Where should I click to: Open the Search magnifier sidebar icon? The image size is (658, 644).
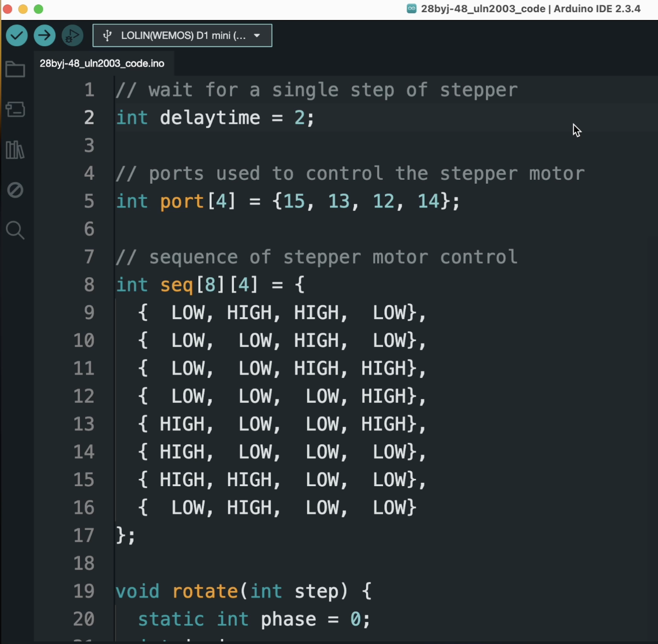(15, 230)
